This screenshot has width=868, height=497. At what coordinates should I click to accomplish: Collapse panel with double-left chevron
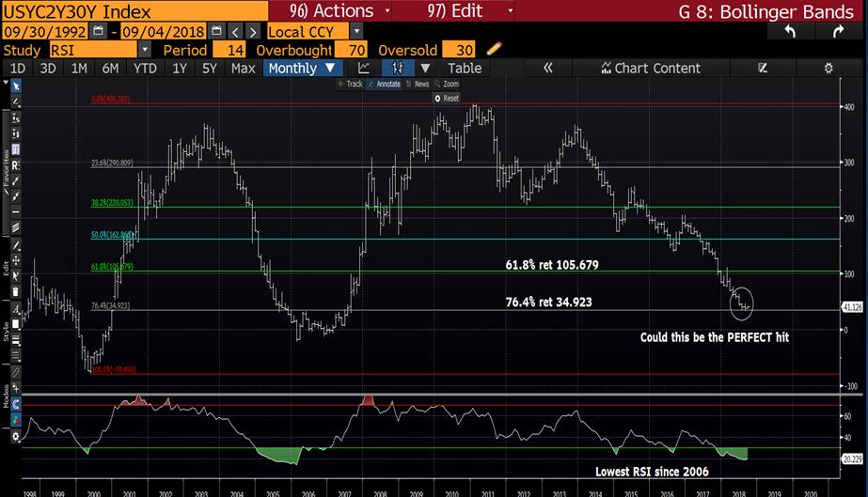548,68
